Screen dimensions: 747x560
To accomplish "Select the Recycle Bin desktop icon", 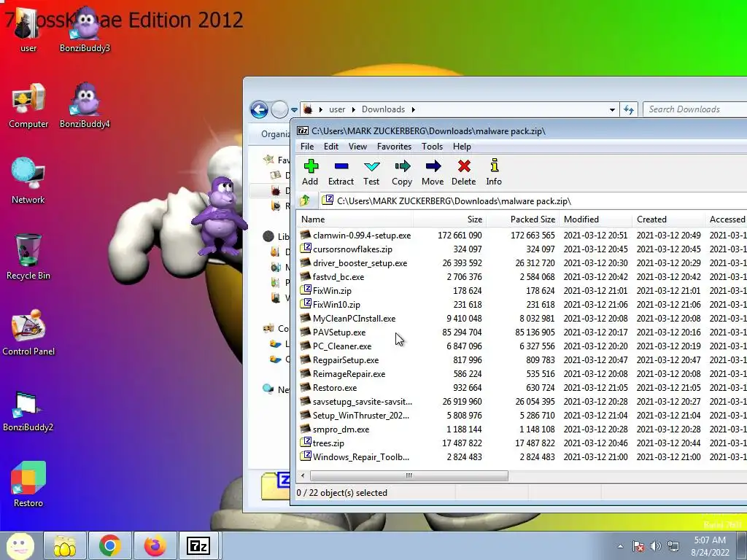I will [28, 257].
